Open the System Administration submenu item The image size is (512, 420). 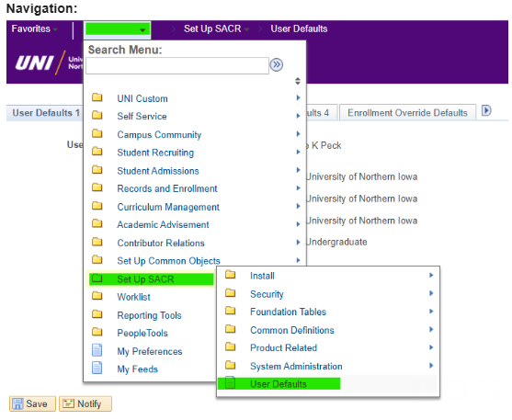pyautogui.click(x=296, y=366)
